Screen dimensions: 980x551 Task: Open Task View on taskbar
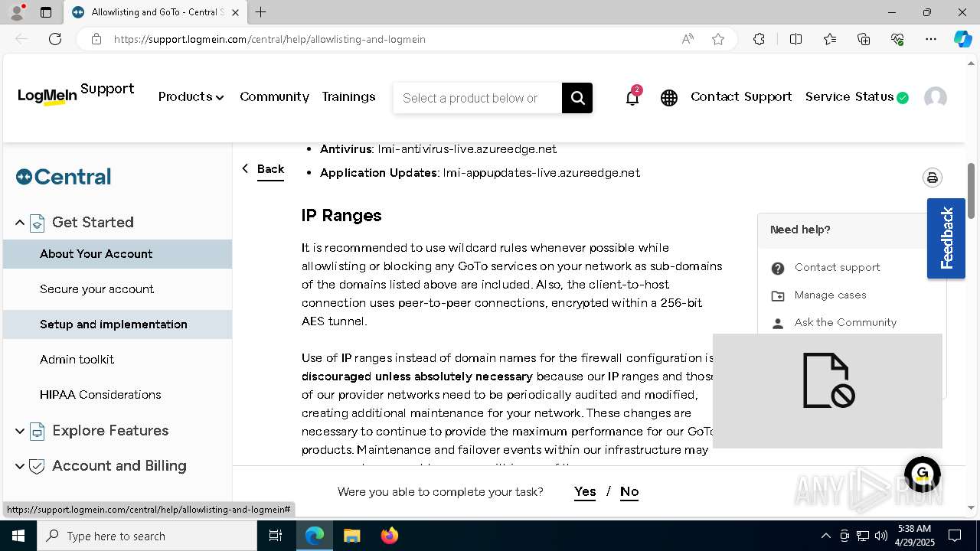coord(276,536)
